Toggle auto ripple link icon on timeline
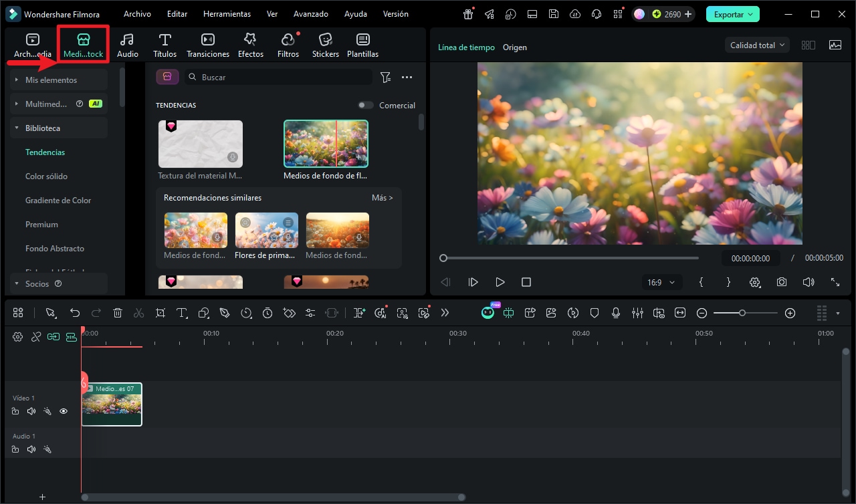 coord(53,337)
